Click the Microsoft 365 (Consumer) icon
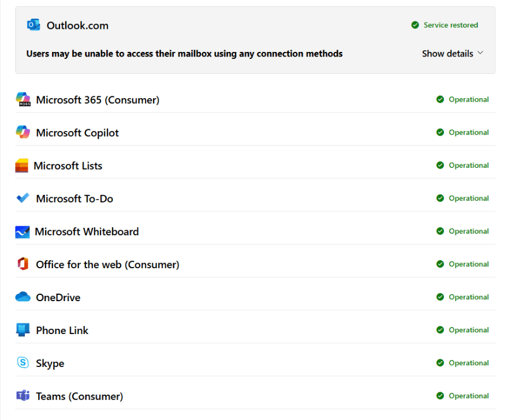This screenshot has height=420, width=508. click(x=23, y=99)
